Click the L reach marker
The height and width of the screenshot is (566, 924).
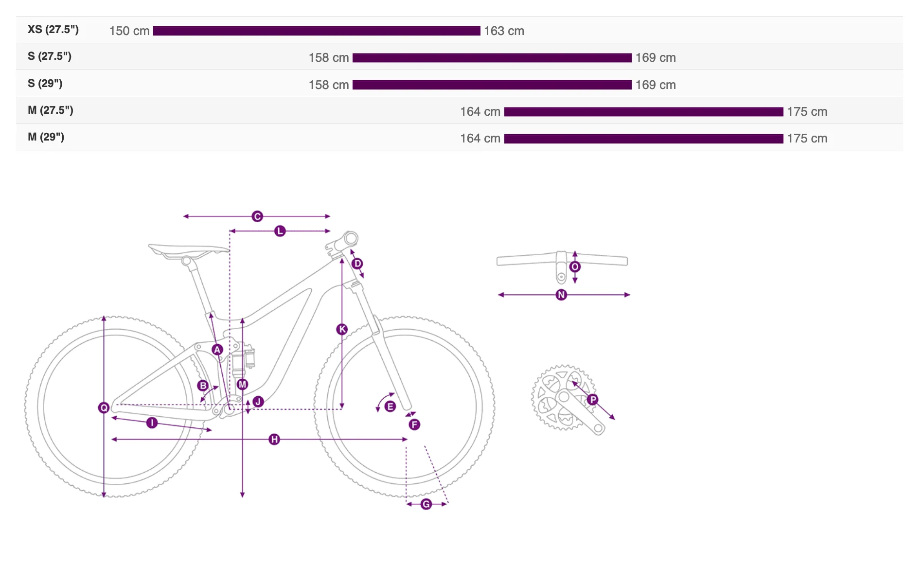pyautogui.click(x=280, y=231)
